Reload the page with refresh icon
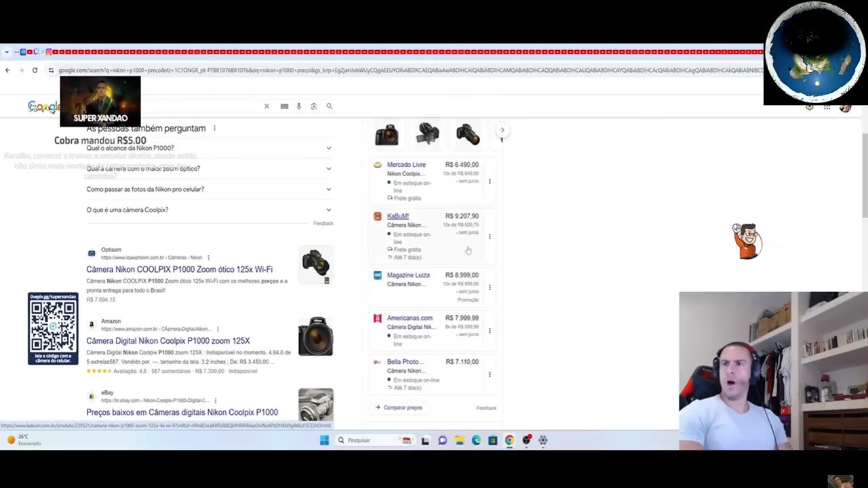Image resolution: width=868 pixels, height=488 pixels. [35, 70]
